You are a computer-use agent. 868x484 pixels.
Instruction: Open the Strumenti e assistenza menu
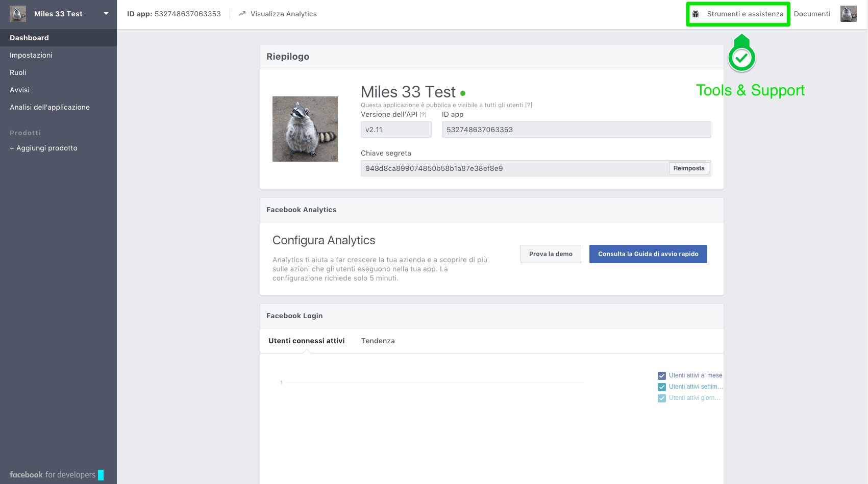point(745,14)
